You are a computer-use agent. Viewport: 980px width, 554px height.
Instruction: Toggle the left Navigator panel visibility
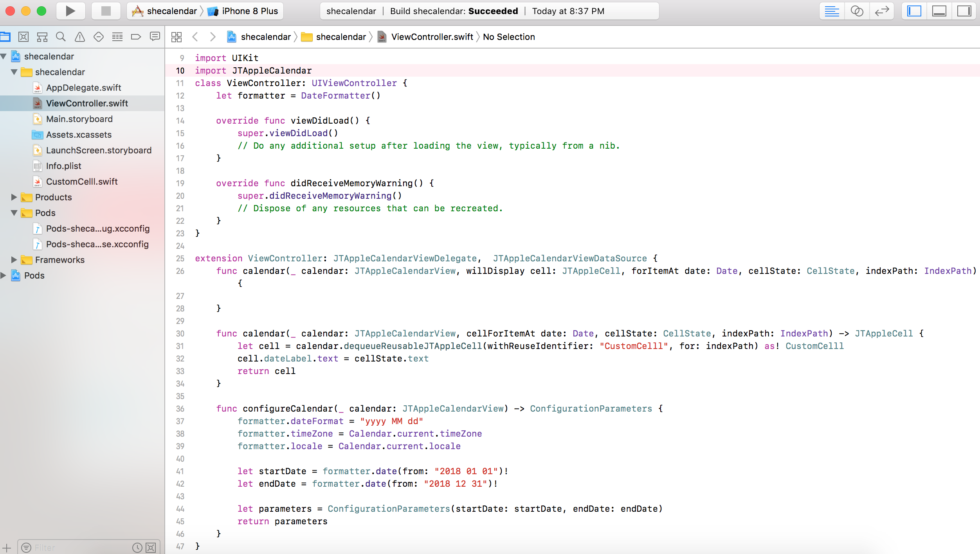(914, 11)
